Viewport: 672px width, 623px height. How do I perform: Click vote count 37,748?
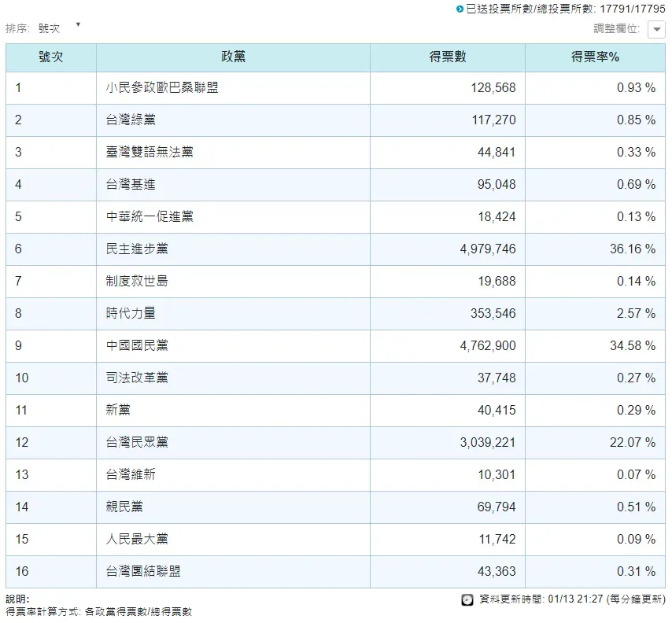coord(497,378)
